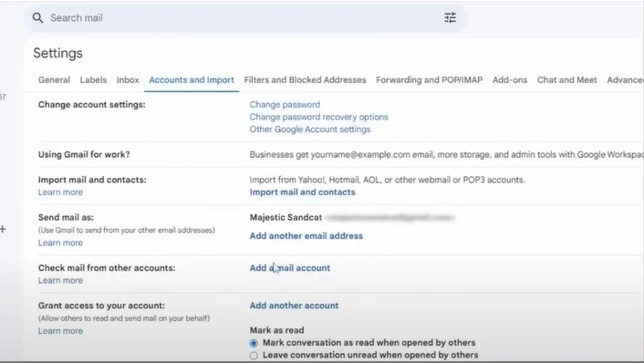The height and width of the screenshot is (363, 644).
Task: Open the Inbox settings tab
Action: tap(128, 80)
